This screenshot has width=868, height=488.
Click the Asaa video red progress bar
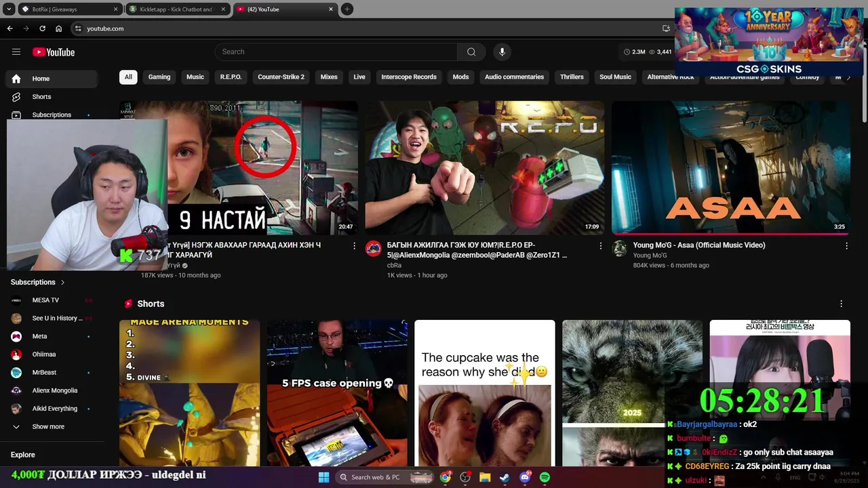point(731,234)
